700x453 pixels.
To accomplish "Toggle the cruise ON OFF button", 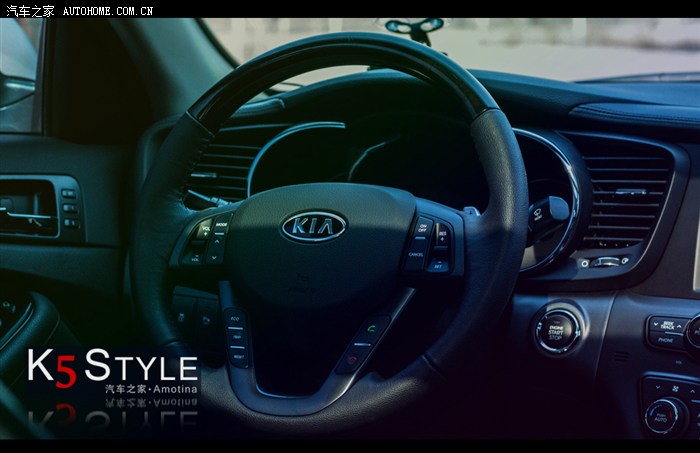I will tap(422, 228).
